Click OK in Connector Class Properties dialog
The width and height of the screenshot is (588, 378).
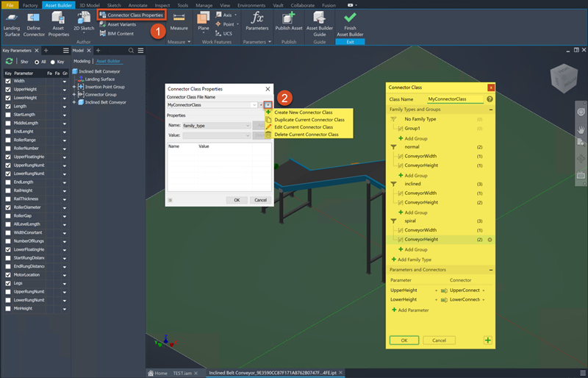click(237, 200)
